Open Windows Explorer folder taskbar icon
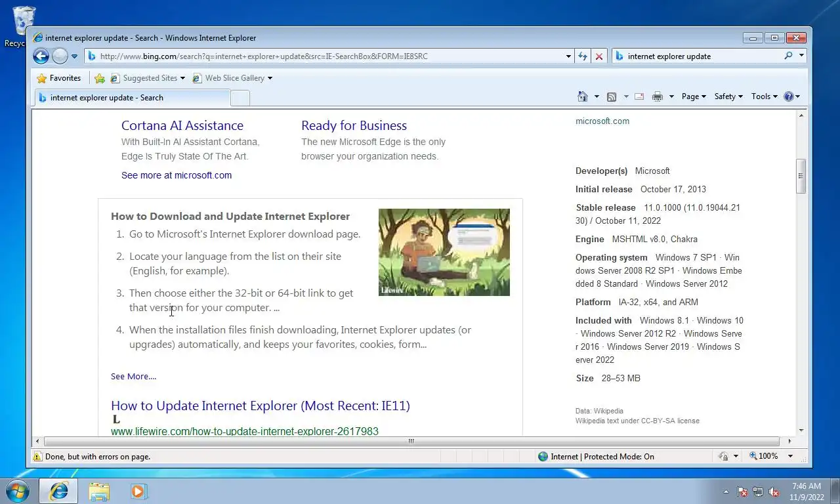 coord(99,491)
